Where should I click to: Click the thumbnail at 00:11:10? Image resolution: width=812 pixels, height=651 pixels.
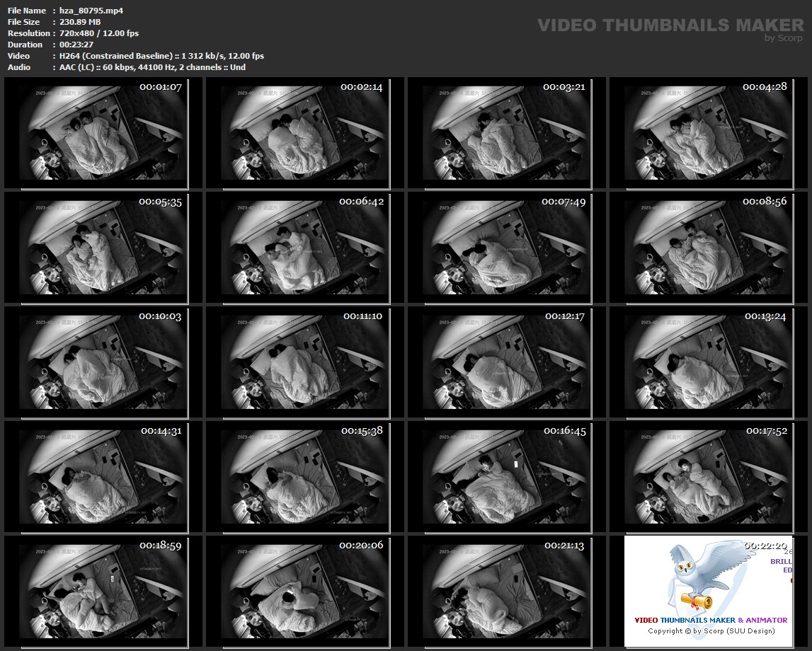(x=304, y=362)
